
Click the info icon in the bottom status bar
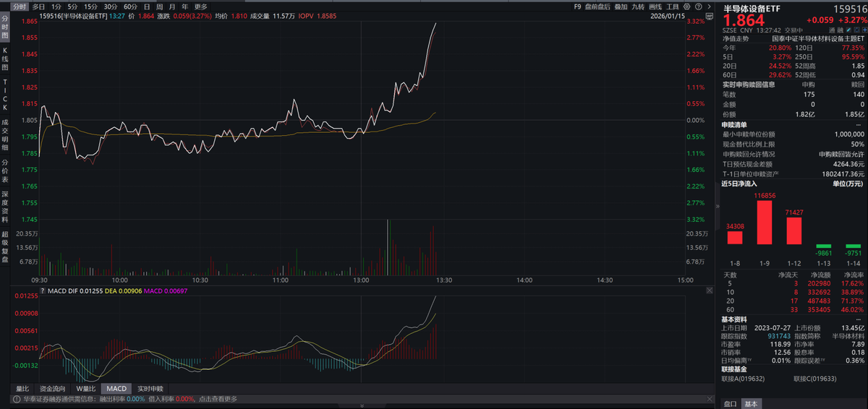coord(16,399)
